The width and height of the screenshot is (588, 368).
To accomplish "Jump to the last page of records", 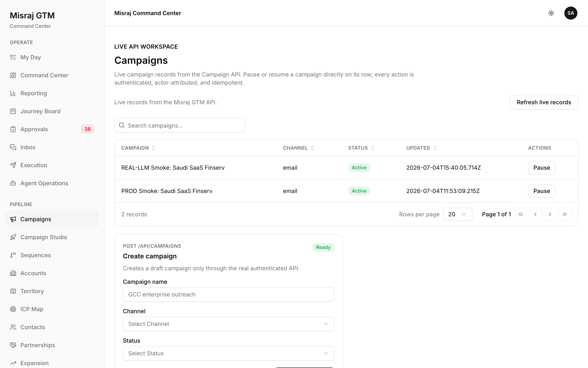I will click(565, 214).
